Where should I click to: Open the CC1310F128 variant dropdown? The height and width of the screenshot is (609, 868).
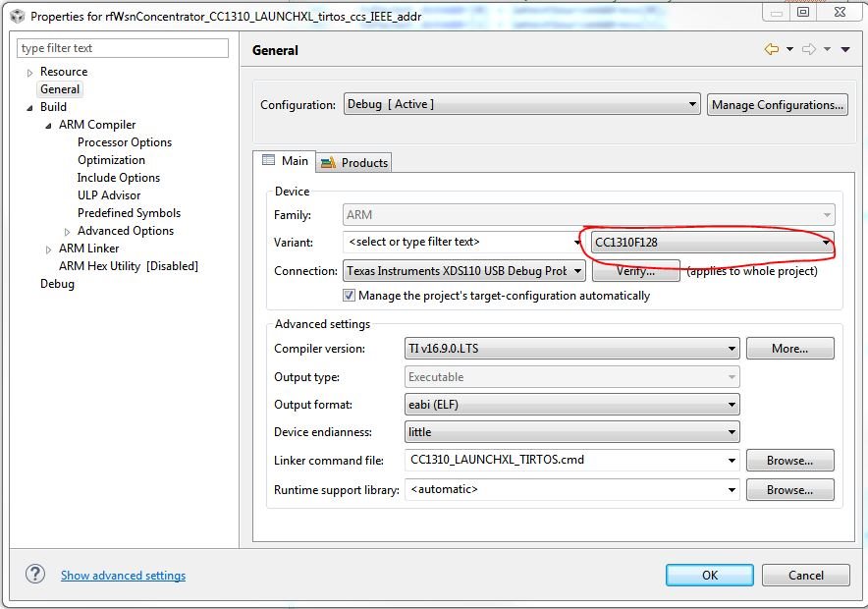(x=713, y=242)
